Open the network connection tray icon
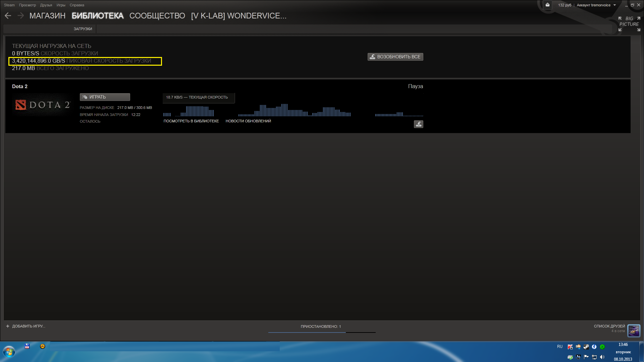Screen dimensions: 644x362 [x=594, y=357]
